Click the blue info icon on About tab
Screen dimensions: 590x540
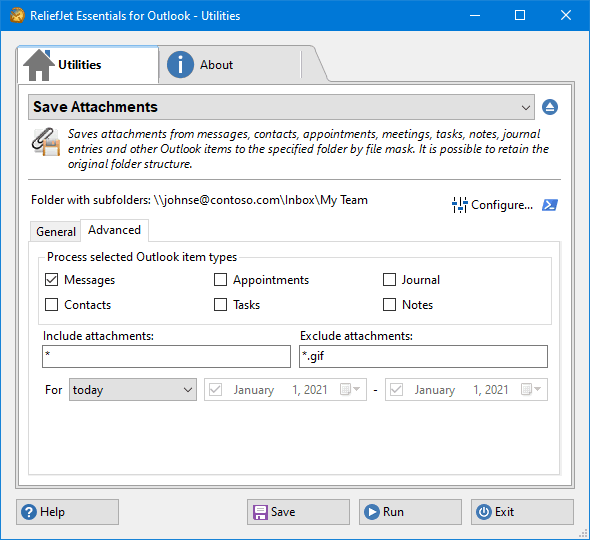point(180,65)
